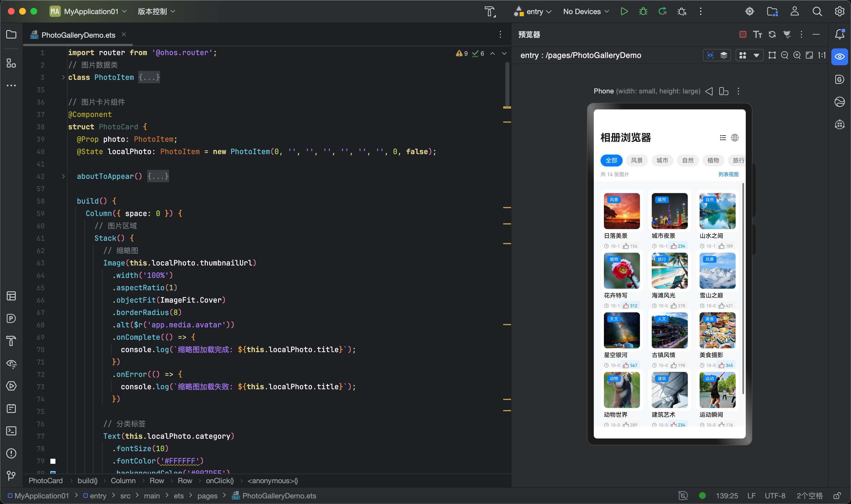
Task: Toggle the layers view in previewer
Action: coord(724,55)
